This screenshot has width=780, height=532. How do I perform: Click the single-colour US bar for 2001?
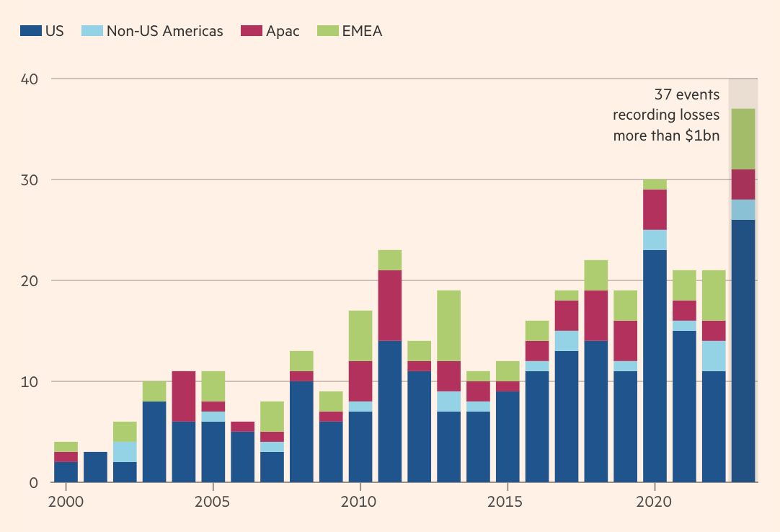pyautogui.click(x=95, y=467)
